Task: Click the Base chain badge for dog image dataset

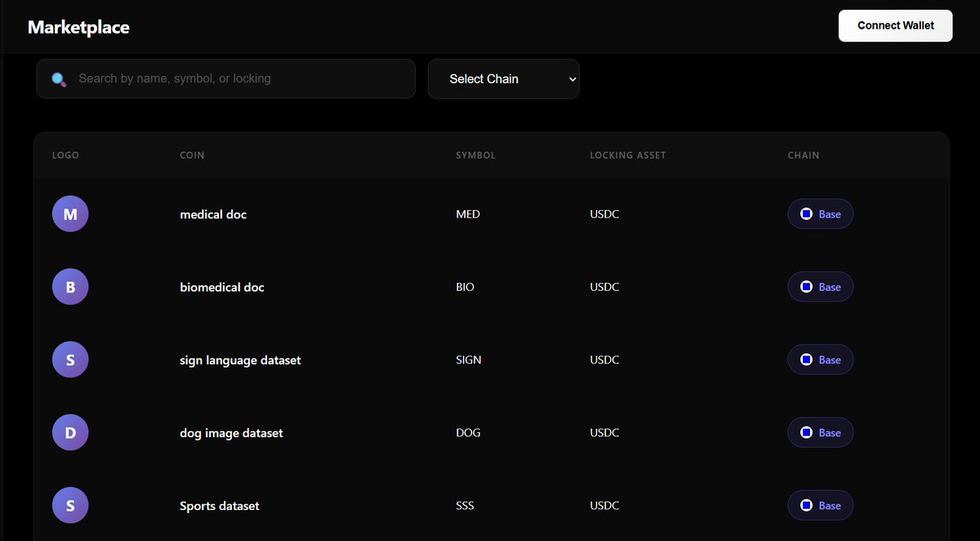Action: 820,432
